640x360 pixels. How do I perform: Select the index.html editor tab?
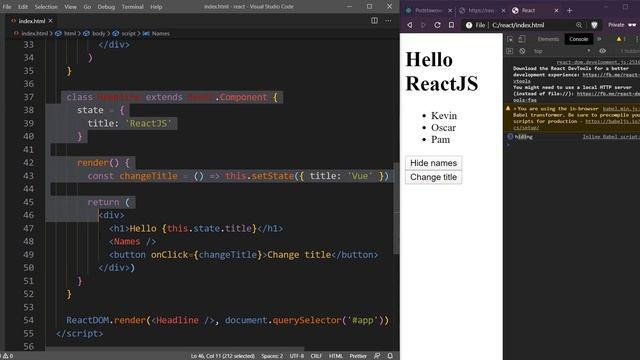pyautogui.click(x=31, y=21)
